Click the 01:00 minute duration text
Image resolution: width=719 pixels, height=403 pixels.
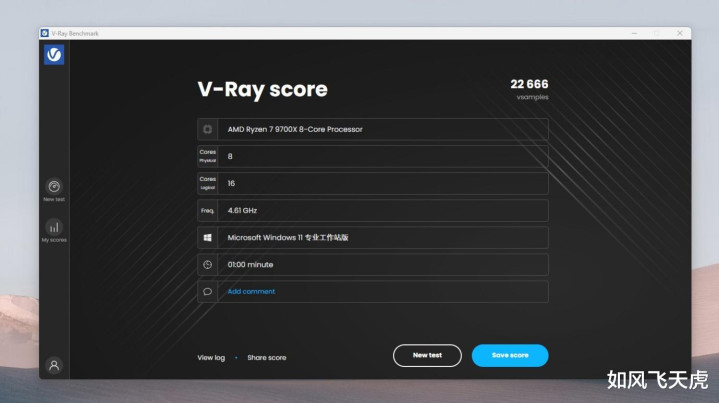click(250, 265)
